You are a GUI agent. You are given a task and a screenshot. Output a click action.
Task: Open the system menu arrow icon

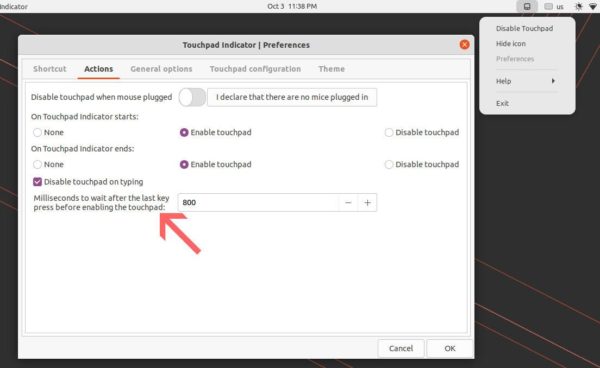click(593, 7)
